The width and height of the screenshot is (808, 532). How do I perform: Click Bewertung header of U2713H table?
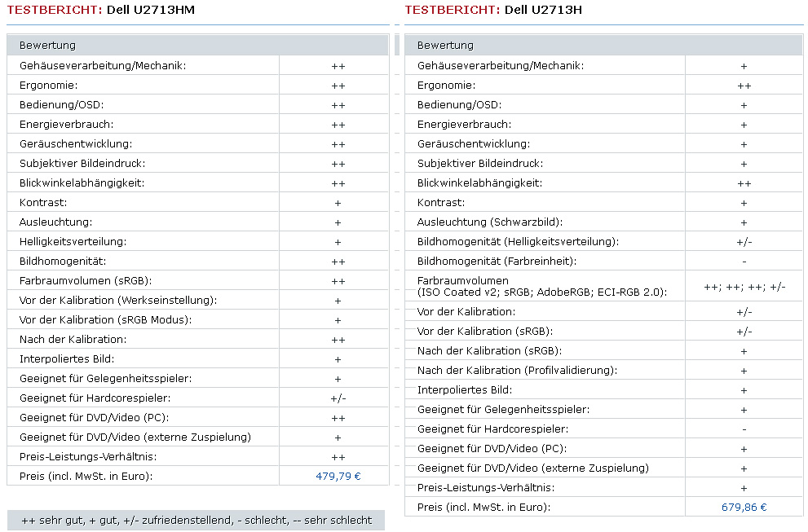point(445,46)
